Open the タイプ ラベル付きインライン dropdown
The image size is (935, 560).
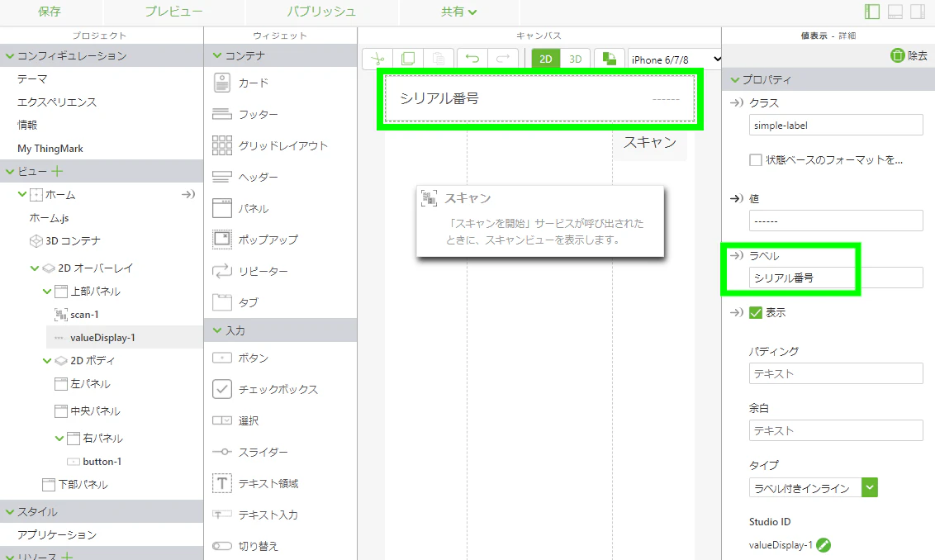coord(814,488)
